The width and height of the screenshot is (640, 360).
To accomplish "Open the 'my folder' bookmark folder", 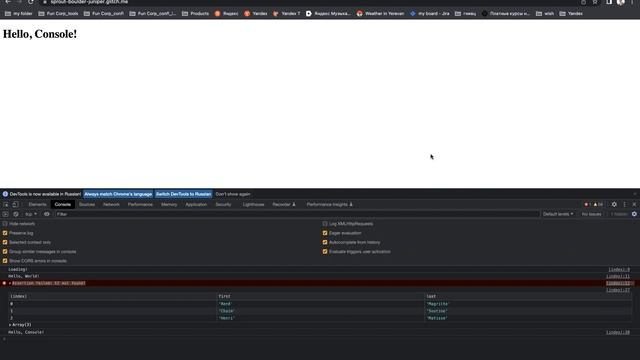I will [18, 13].
